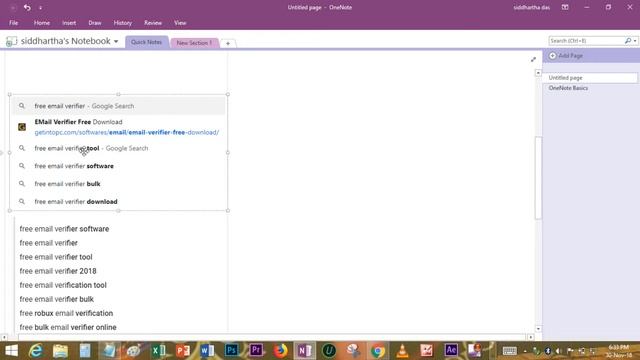Open the Quick Access Toolbar customize arrow
This screenshot has height=360, width=640.
pos(40,8)
